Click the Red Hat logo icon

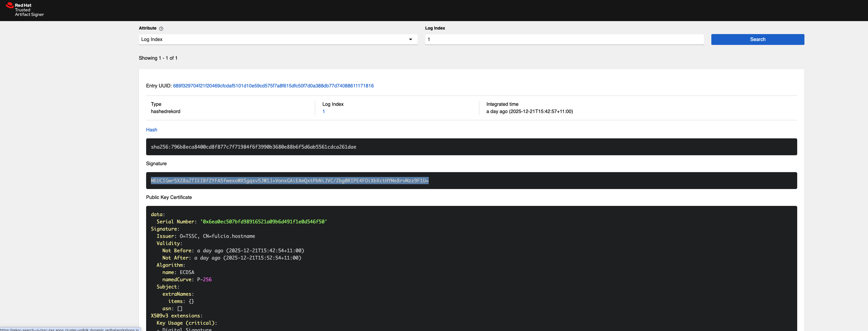click(x=10, y=5)
